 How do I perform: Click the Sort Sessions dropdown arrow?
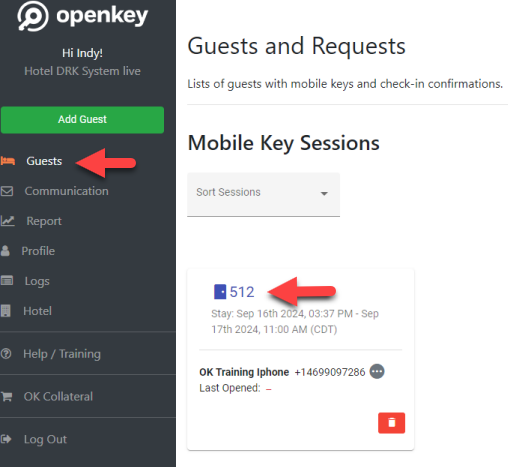(x=324, y=193)
